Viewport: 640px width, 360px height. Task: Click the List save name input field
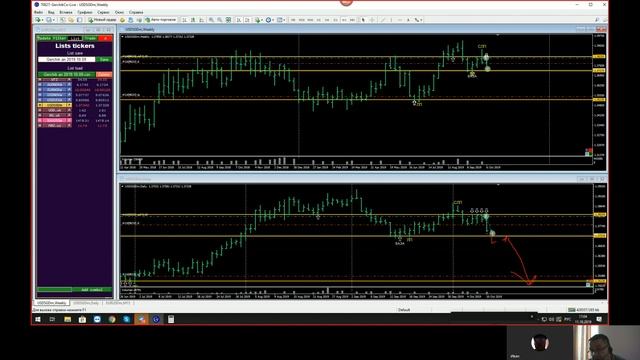click(x=67, y=60)
